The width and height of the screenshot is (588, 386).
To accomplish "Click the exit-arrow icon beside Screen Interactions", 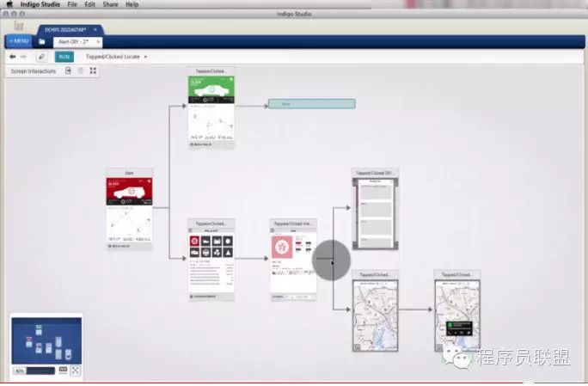I will tap(68, 70).
